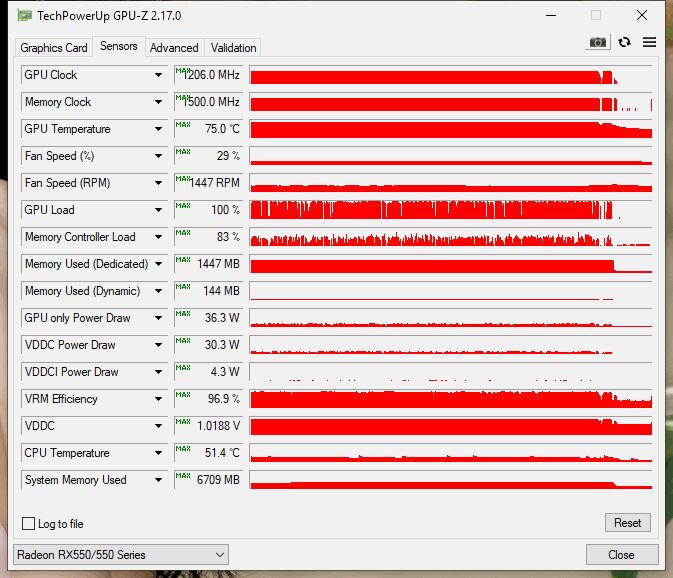Expand the VDDC Power Draw dropdown
Image resolution: width=673 pixels, height=578 pixels.
(158, 345)
